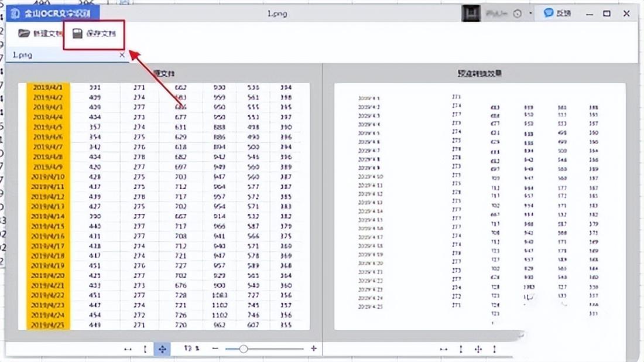This screenshot has width=644, height=362.
Task: Click the OCR preview page thumbnail on right
Action: coord(479,206)
